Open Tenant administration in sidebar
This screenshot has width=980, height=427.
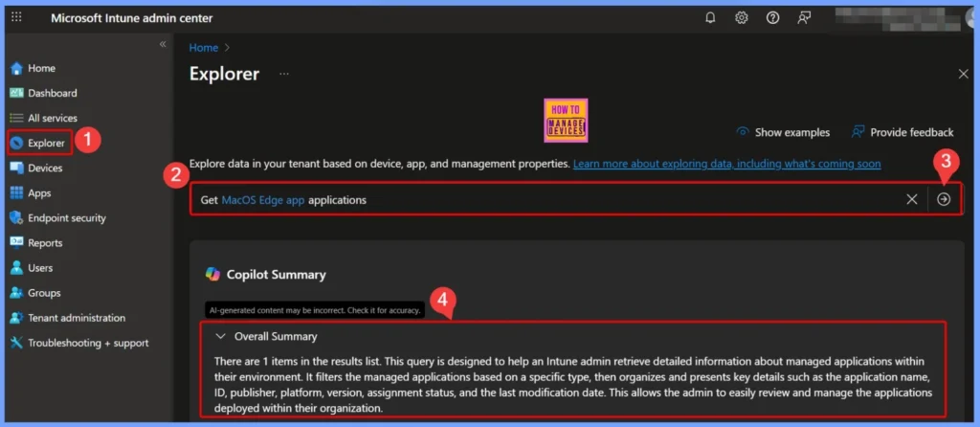coord(77,318)
